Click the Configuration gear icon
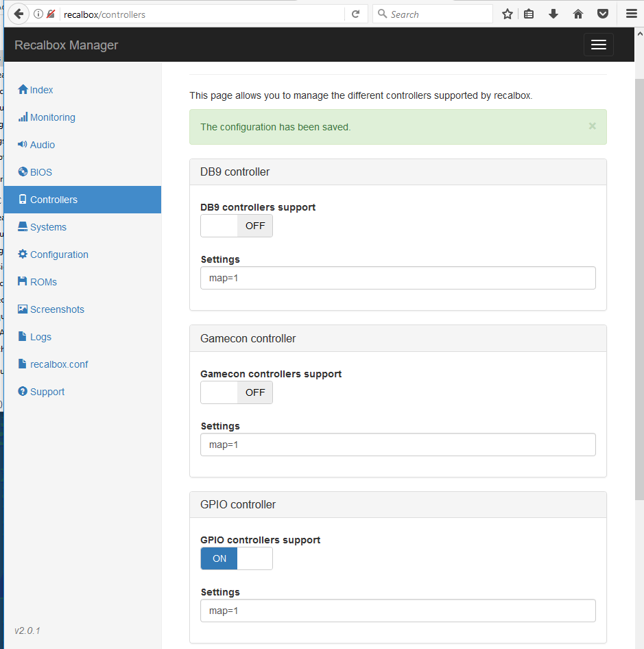The width and height of the screenshot is (644, 649). [23, 254]
